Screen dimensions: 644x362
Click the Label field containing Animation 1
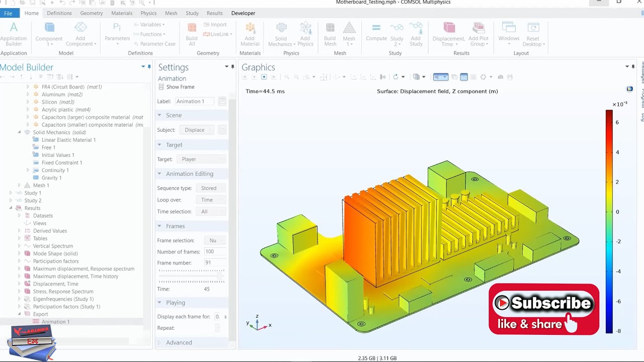195,101
